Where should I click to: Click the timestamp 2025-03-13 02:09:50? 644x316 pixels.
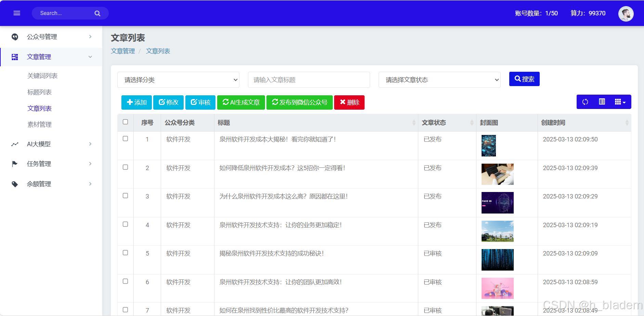point(570,139)
